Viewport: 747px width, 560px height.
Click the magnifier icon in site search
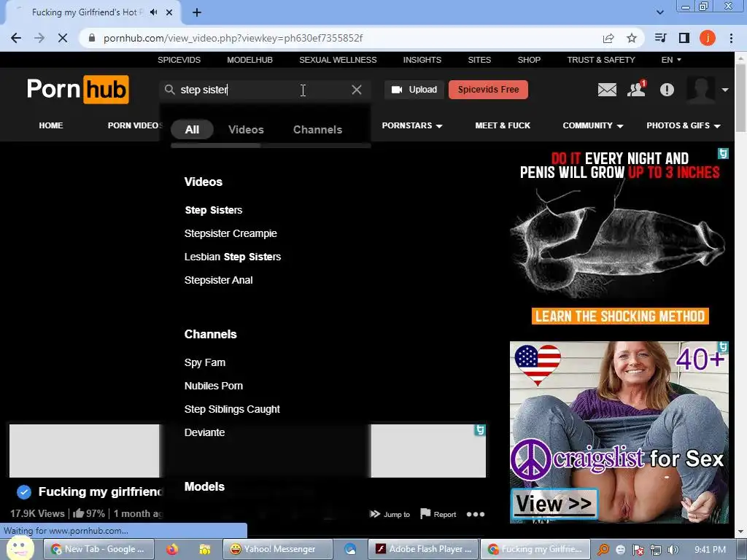(x=169, y=90)
